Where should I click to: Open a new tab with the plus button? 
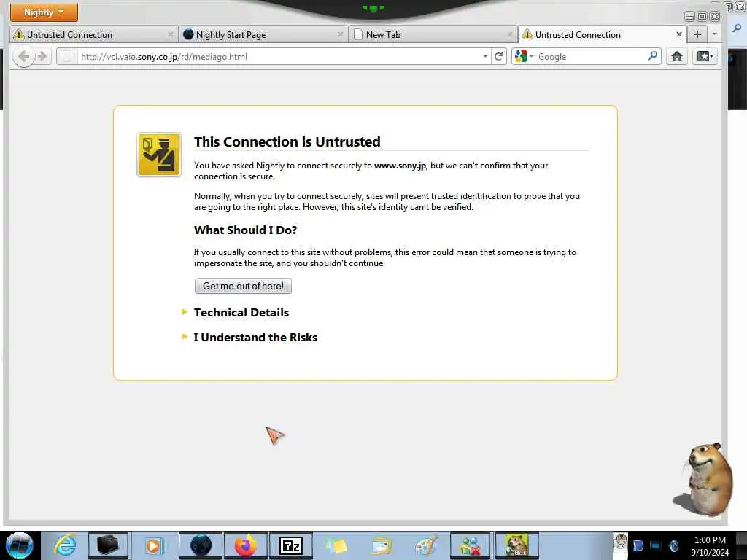click(x=697, y=34)
